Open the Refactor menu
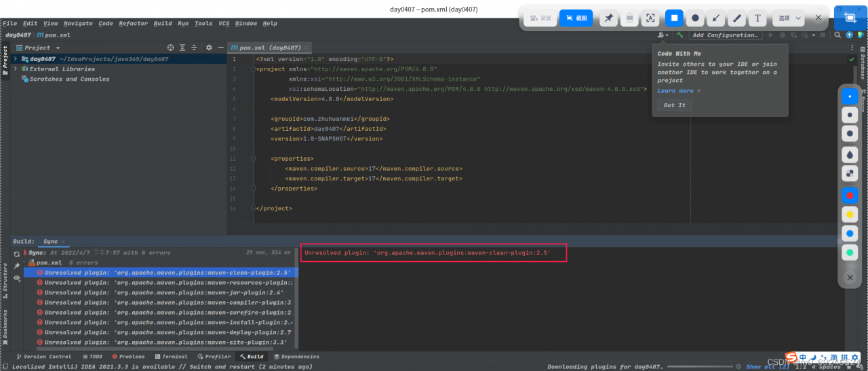 tap(133, 23)
